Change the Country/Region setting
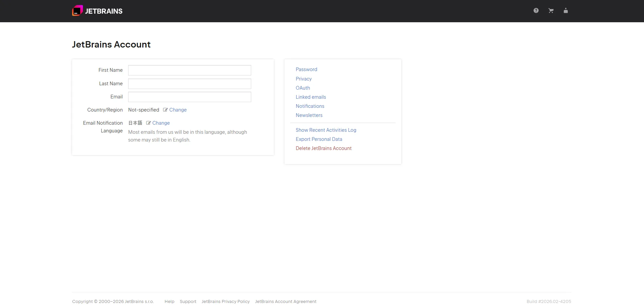644x305 pixels. 178,110
